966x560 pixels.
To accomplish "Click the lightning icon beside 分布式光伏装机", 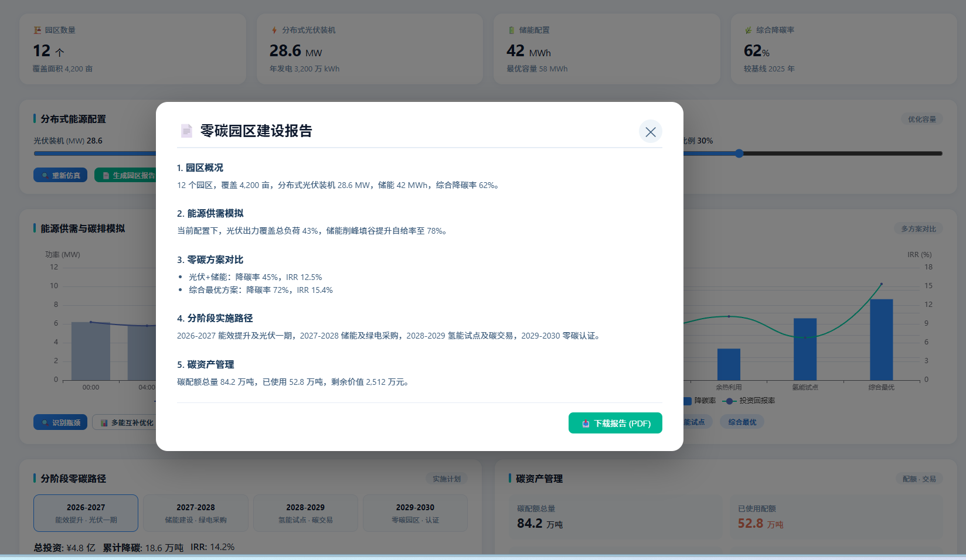I will (274, 30).
